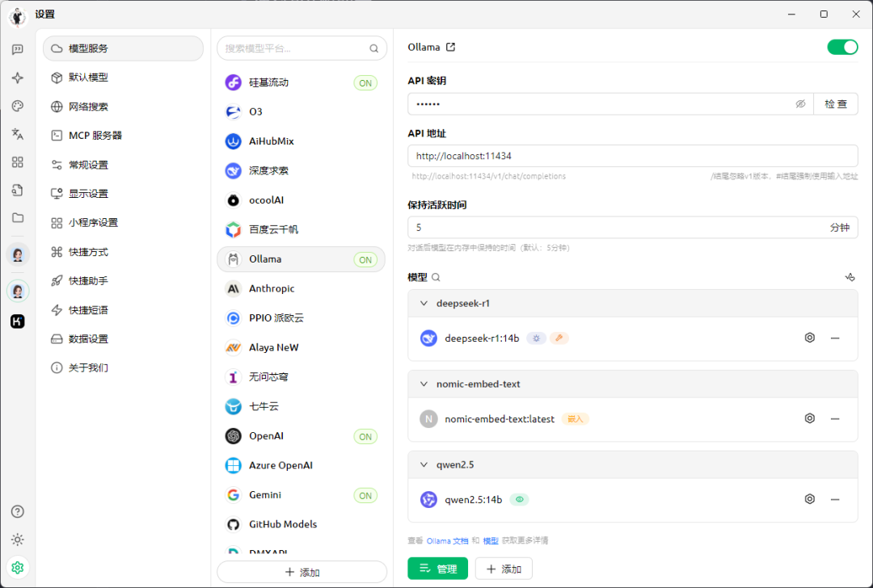Remove the nomic-embed-text:latest model
The height and width of the screenshot is (588, 873).
(x=834, y=418)
